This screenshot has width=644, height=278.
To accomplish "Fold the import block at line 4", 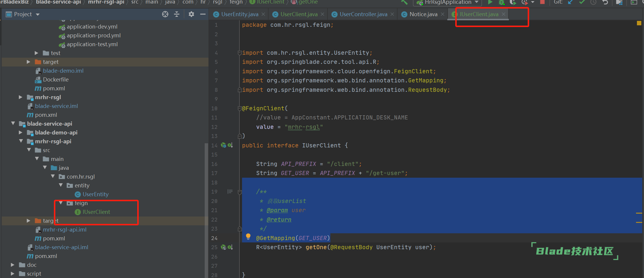I will coord(240,53).
